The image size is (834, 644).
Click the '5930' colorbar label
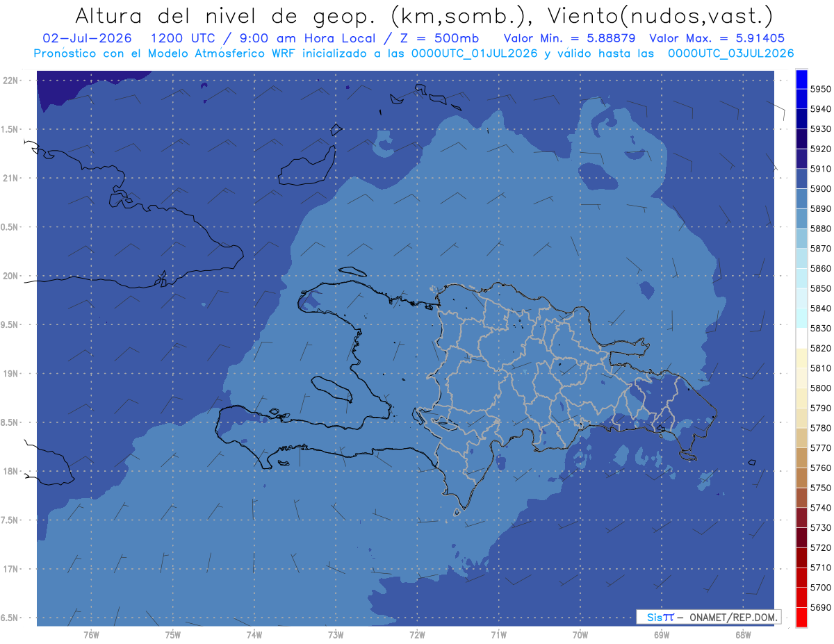[820, 129]
